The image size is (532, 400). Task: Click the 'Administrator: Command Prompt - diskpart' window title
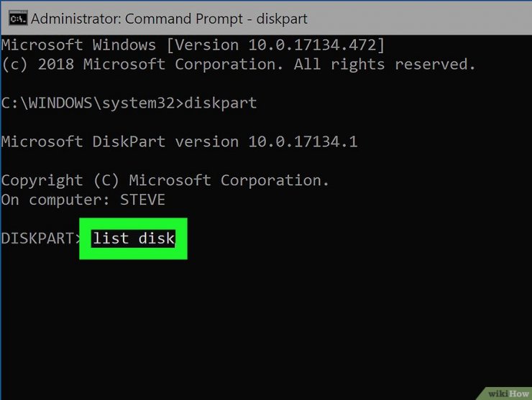click(x=169, y=19)
